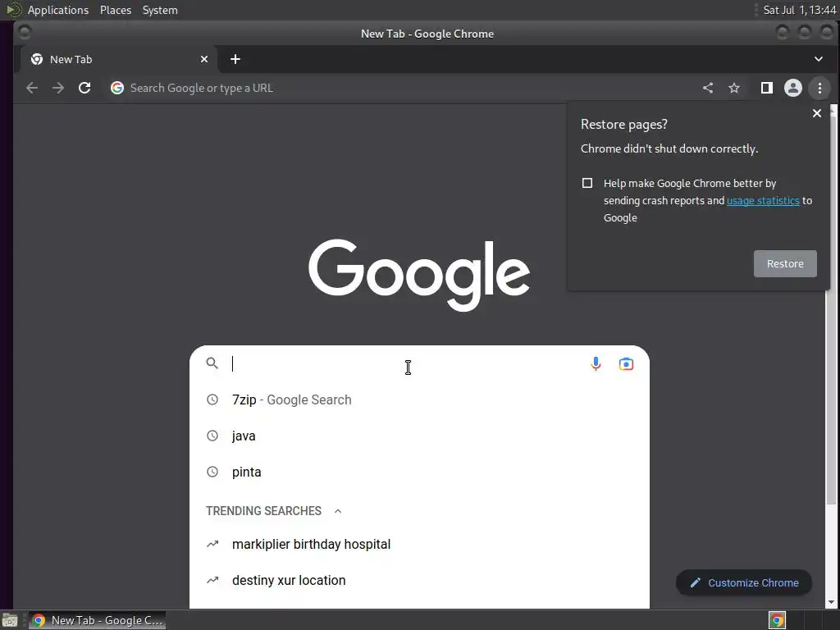Image resolution: width=840 pixels, height=630 pixels.
Task: Open the System menu
Action: coord(160,10)
